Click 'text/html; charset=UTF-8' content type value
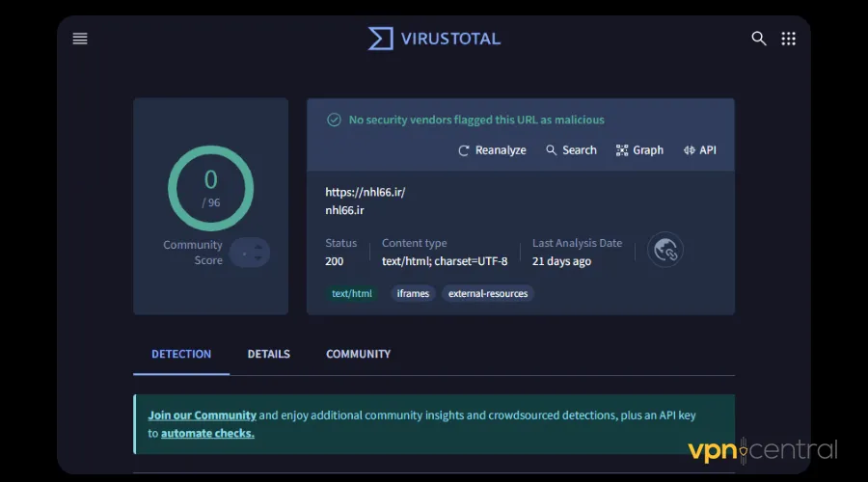Screen dimensions: 868x482 tap(445, 261)
